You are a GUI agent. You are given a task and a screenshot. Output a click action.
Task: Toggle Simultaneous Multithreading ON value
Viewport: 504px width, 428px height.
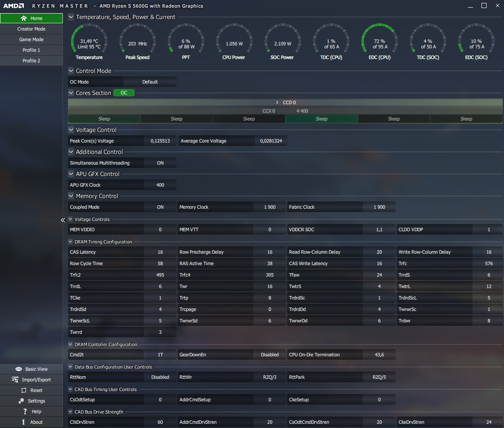(160, 163)
